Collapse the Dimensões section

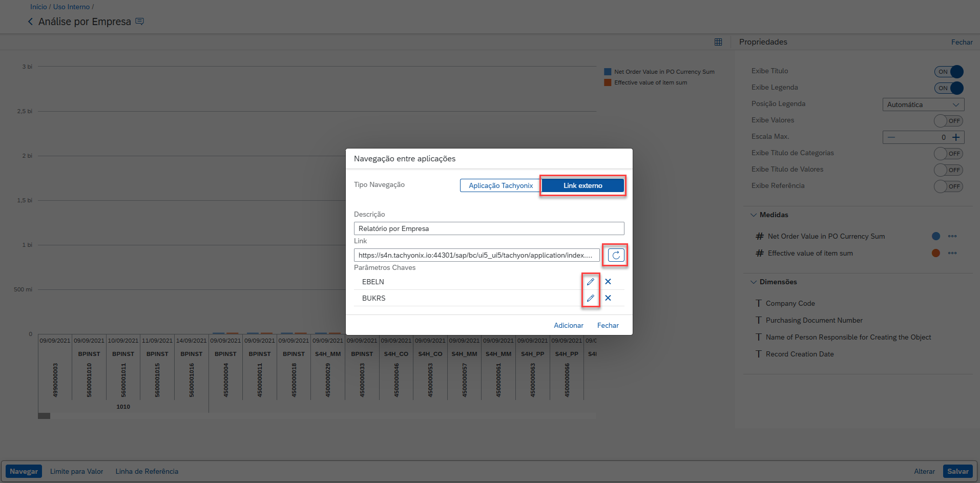click(x=754, y=282)
